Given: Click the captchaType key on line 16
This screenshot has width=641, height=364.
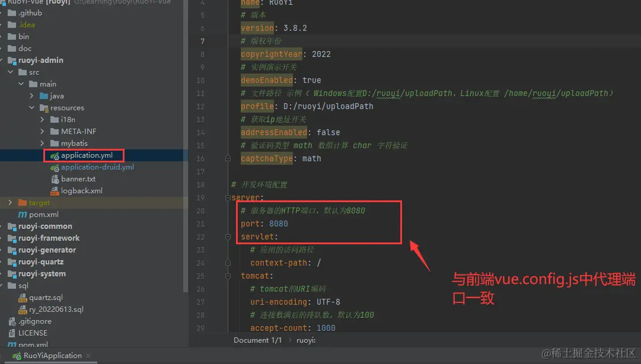Looking at the screenshot, I should click(266, 158).
